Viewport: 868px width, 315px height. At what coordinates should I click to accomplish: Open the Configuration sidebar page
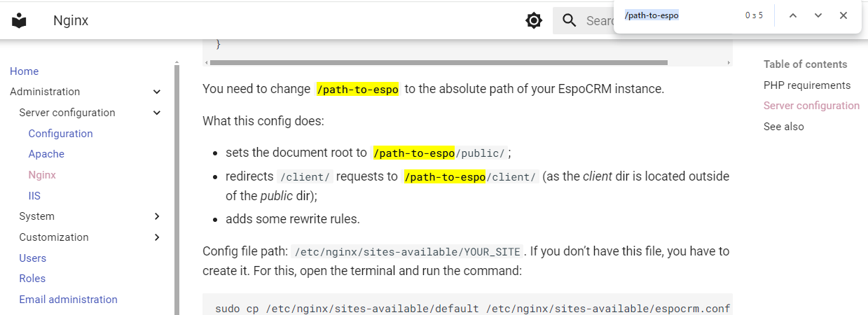pos(60,134)
